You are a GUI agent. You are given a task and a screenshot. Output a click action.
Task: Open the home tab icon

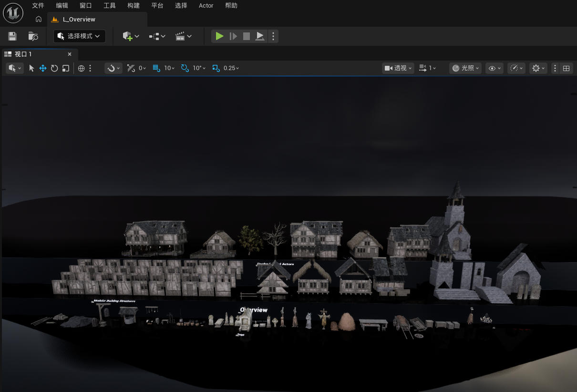pos(39,19)
